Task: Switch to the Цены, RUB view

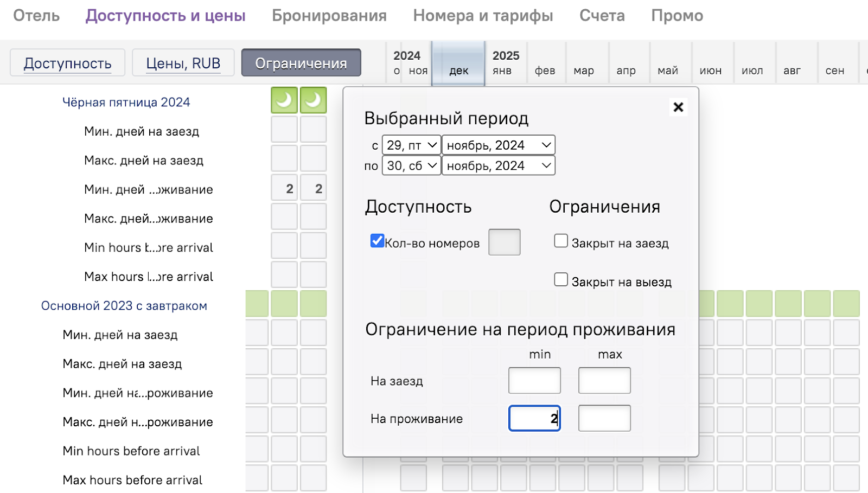Action: coord(183,63)
